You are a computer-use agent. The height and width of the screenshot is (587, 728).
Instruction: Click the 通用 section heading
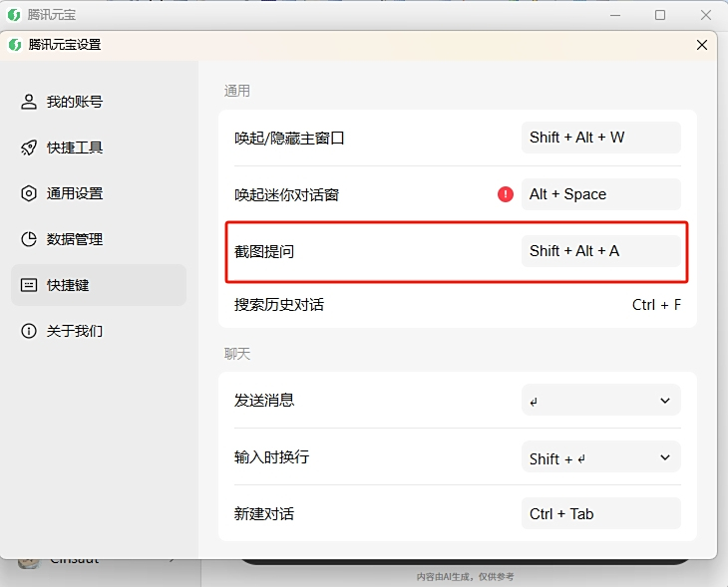[x=236, y=91]
